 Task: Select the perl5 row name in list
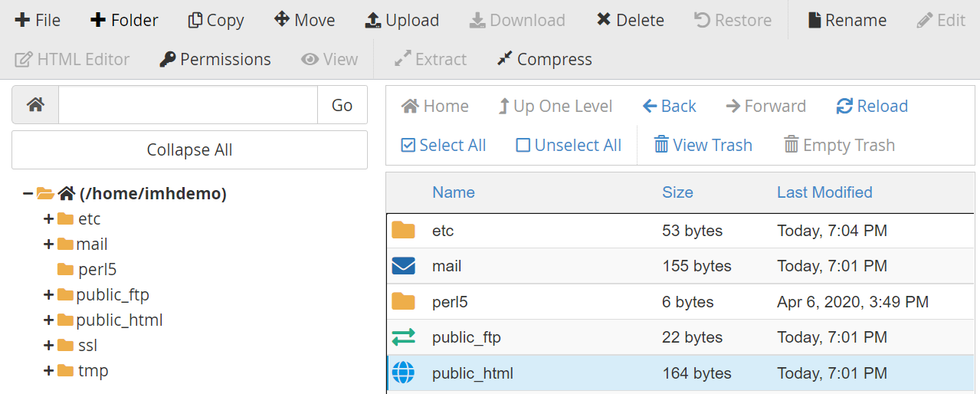[450, 302]
